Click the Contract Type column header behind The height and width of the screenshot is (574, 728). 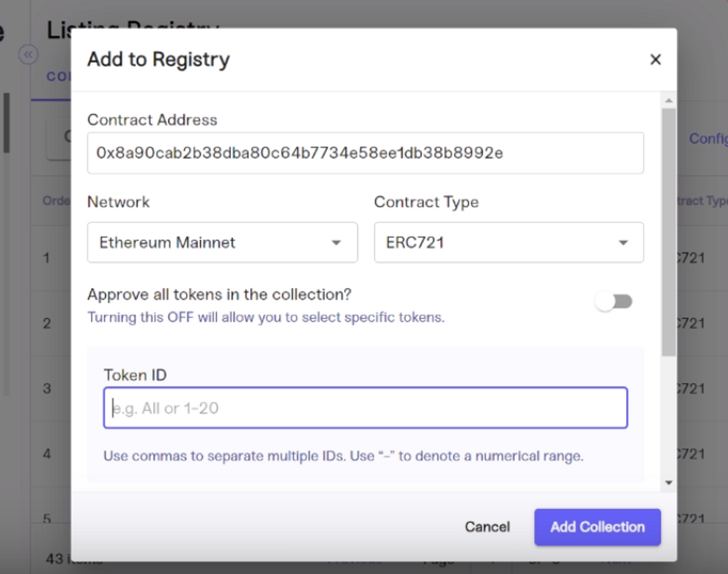coord(702,201)
